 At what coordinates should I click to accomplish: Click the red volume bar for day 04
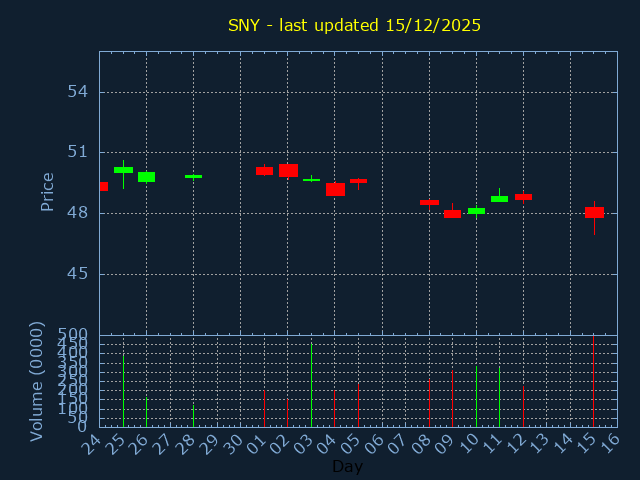coord(334,409)
